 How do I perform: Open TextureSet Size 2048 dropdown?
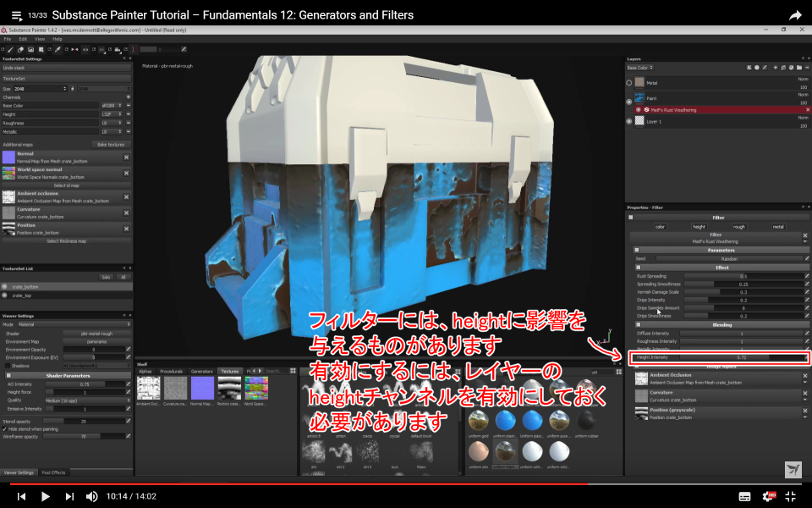coord(41,89)
